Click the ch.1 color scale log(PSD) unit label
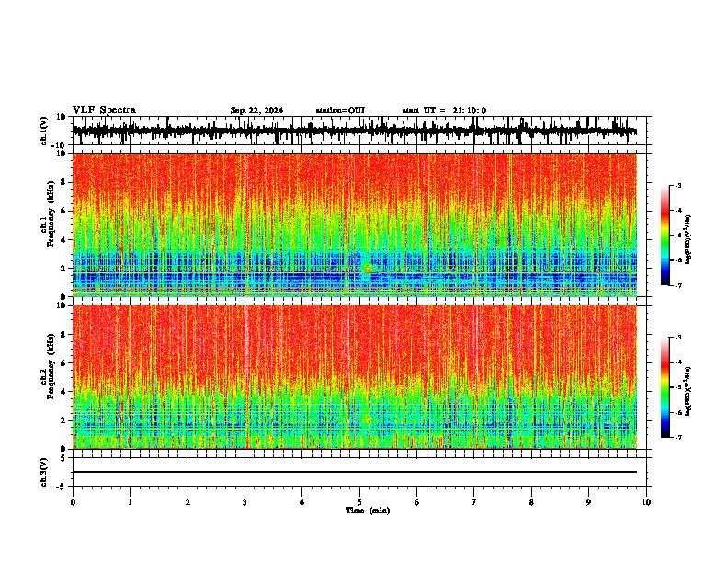728x563 pixels. [x=688, y=240]
